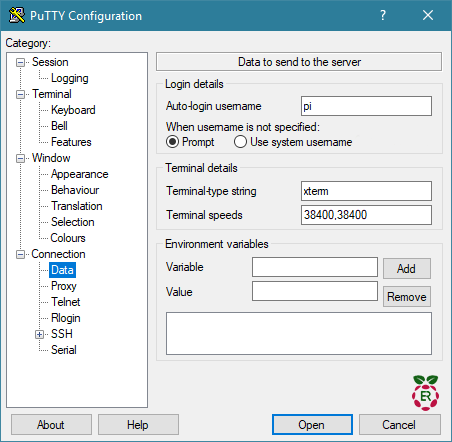Viewport: 452px width, 442px height.
Task: Open the Bell category
Action: pos(59,126)
